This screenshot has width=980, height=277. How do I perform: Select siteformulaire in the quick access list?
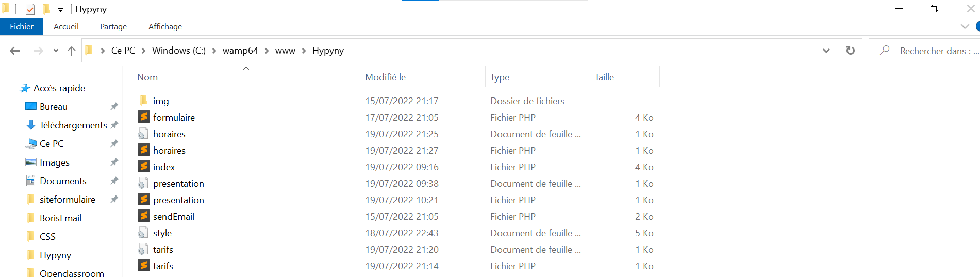point(68,199)
